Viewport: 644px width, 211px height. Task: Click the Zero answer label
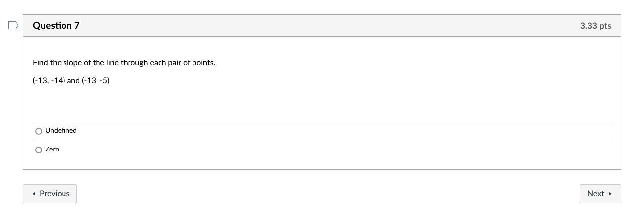[x=52, y=150]
